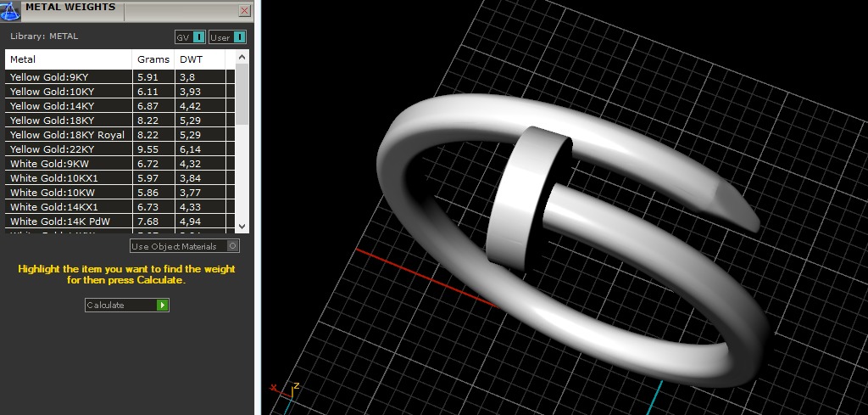Select the White Gold:9KW row
This screenshot has width=868, height=415.
point(120,164)
